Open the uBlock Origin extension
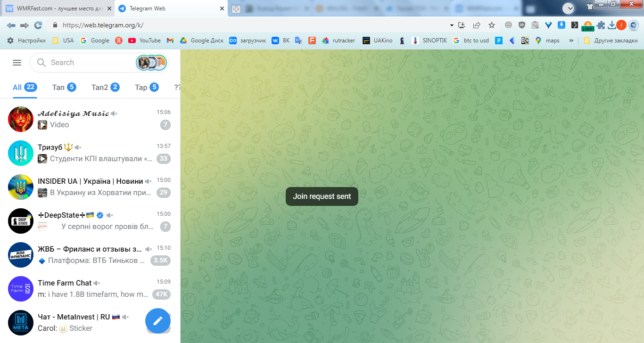 [521, 25]
